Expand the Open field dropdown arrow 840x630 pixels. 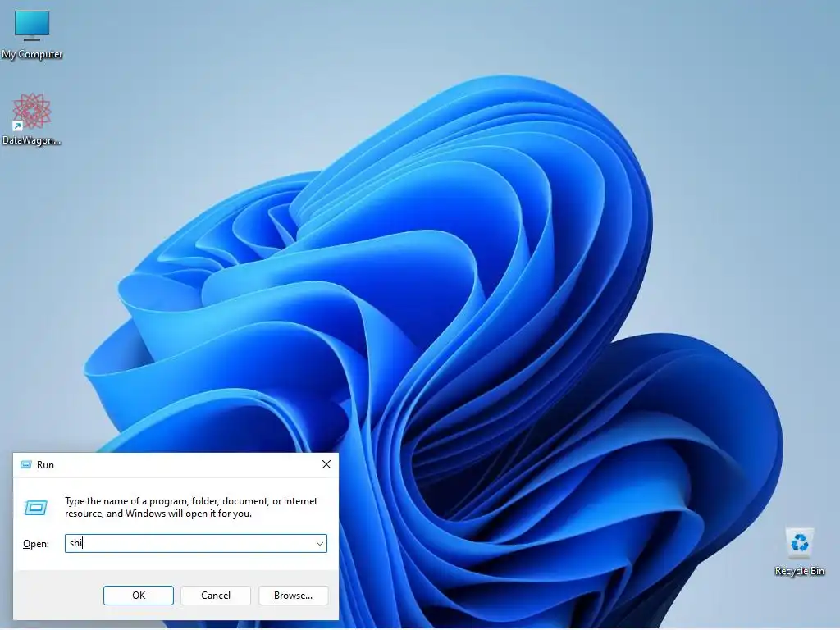(319, 543)
